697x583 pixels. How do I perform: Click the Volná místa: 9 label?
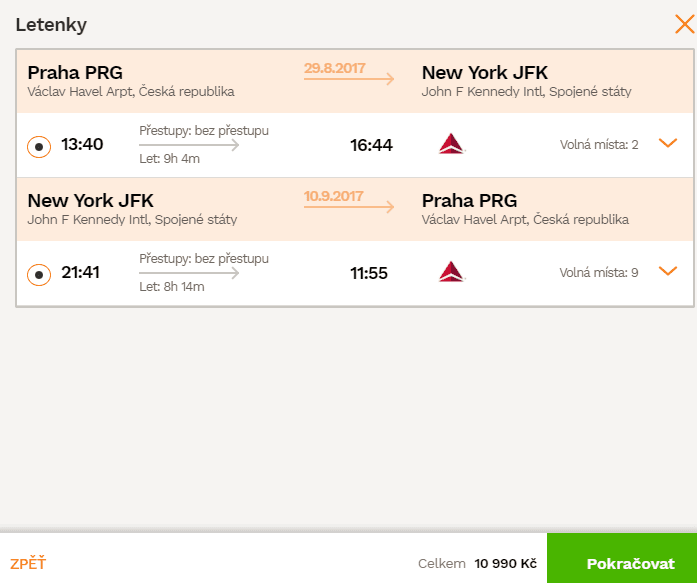599,272
